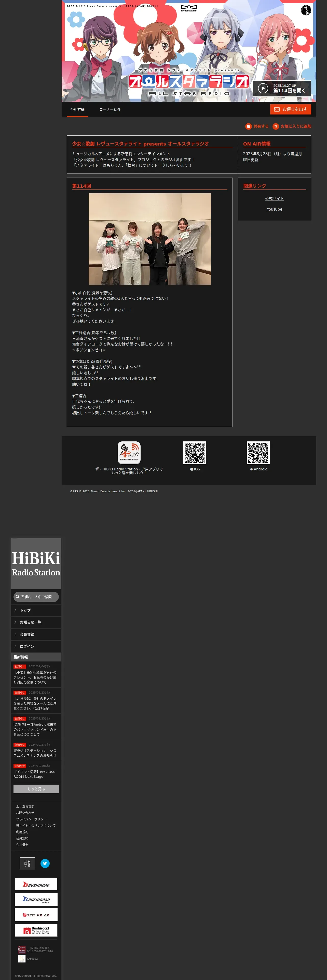Click the sidebar 共有する box button
The image size is (327, 980).
[x=28, y=863]
